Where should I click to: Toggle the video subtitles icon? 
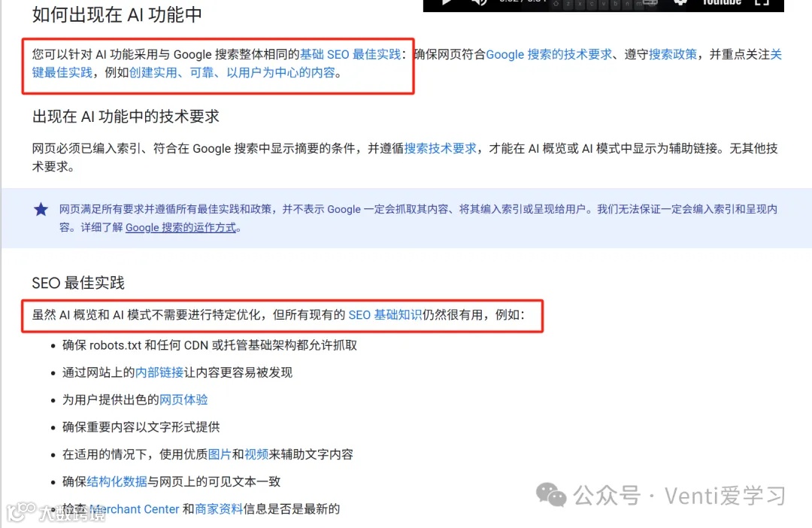click(650, 2)
